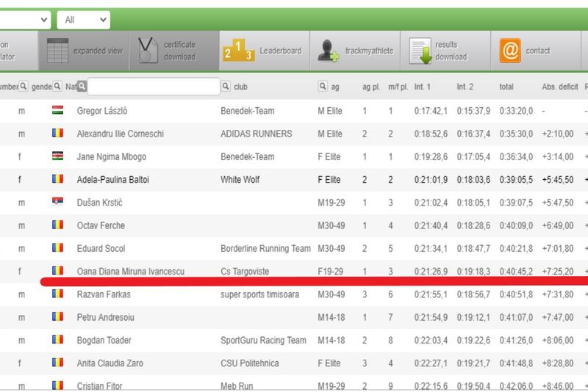This screenshot has height=392, width=588.
Task: Select Adela-Paulina Baltoi's result row
Action: click(294, 179)
